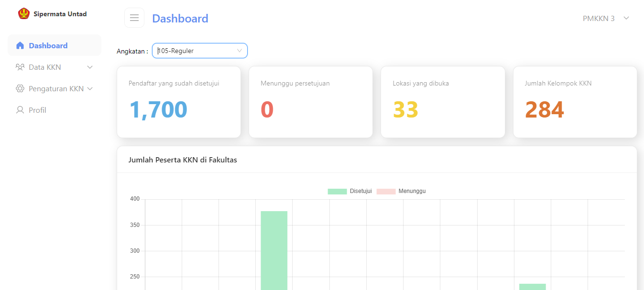Screen dimensions: 644x290
Task: Open the Angkatan 105-Reguler dropdown
Action: click(200, 51)
